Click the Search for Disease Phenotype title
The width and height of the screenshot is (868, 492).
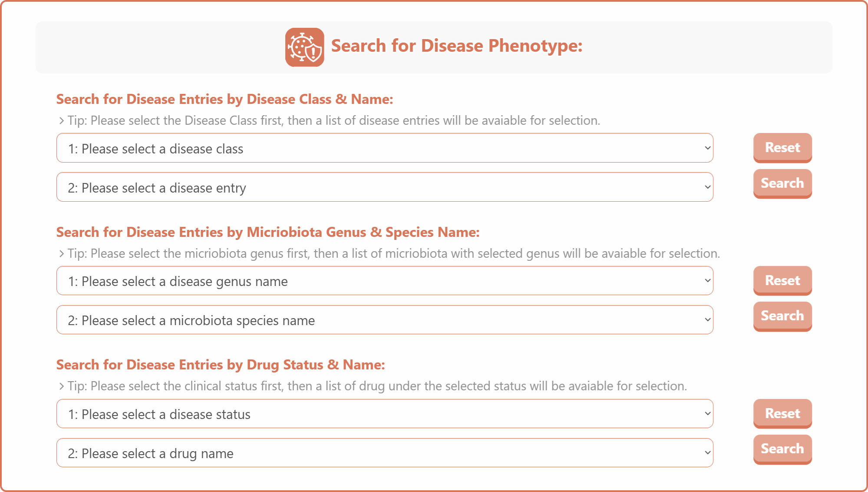click(x=457, y=46)
